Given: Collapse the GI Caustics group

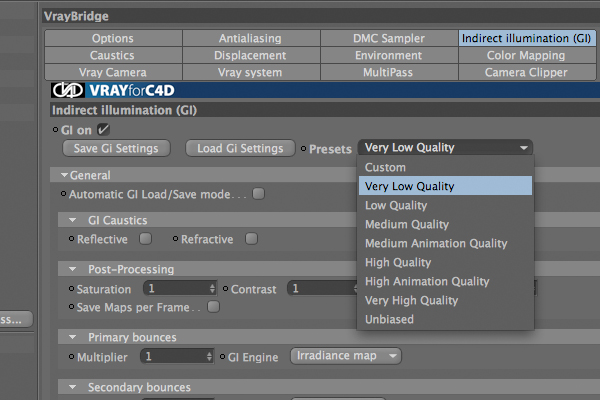Looking at the screenshot, I should [x=72, y=220].
